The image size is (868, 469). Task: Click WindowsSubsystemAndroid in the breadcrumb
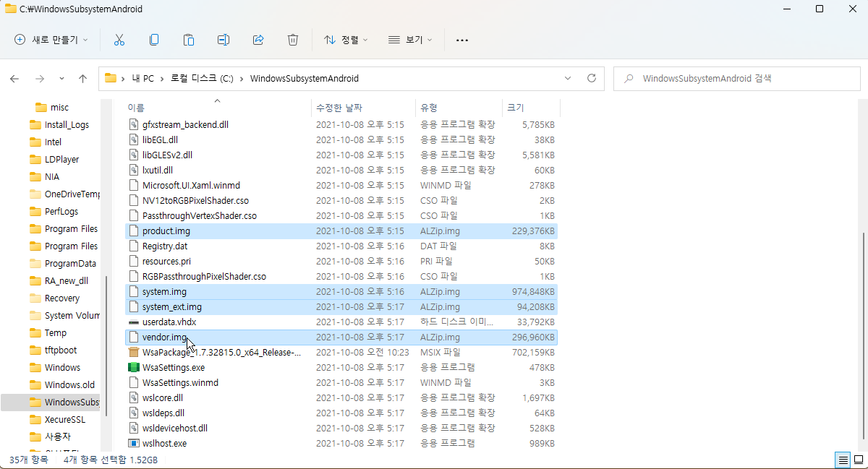[304, 78]
